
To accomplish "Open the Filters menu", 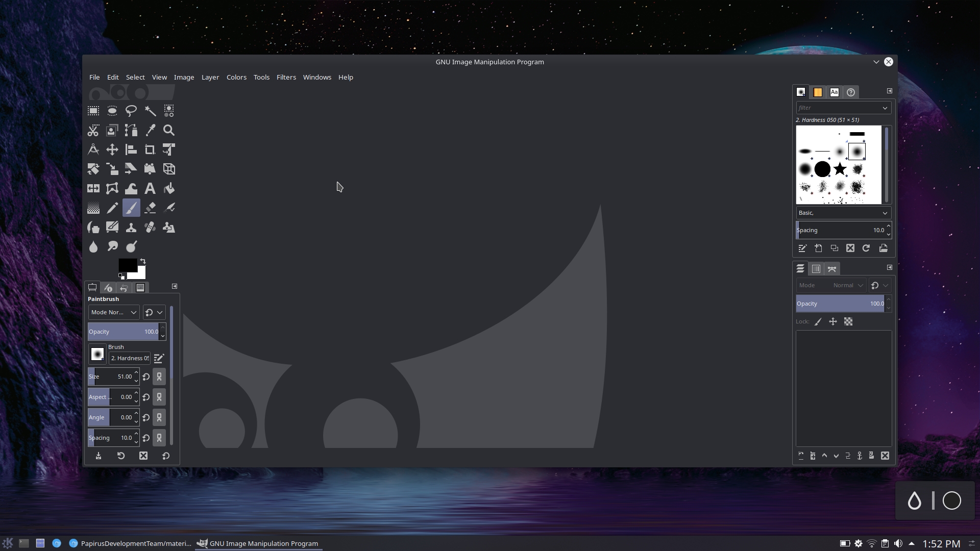I will click(x=286, y=77).
